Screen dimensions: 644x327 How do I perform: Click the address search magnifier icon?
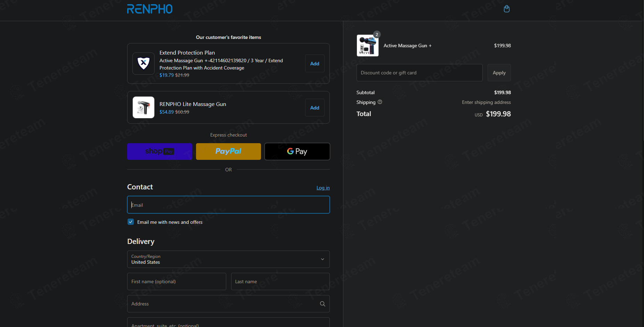(x=323, y=304)
